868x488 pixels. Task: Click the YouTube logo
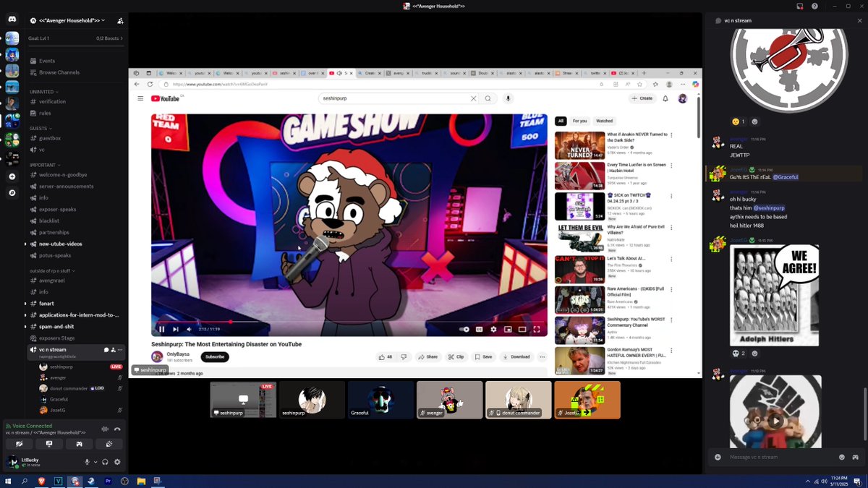point(166,98)
